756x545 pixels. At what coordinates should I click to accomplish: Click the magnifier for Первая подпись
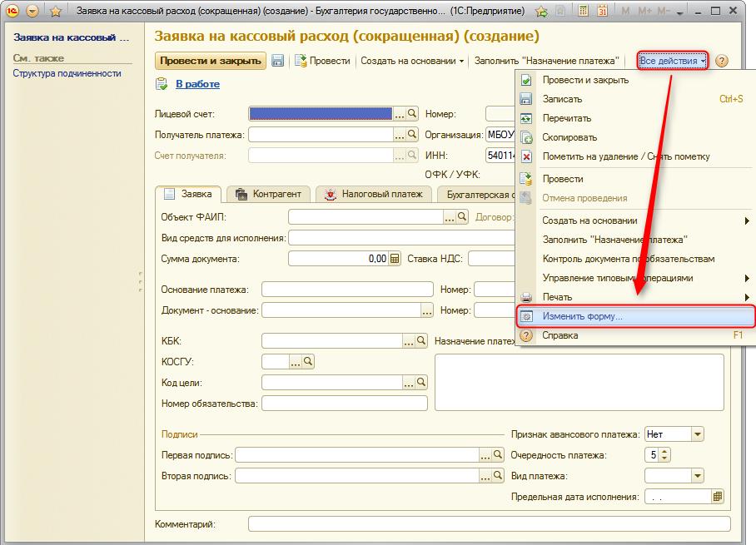coord(498,454)
